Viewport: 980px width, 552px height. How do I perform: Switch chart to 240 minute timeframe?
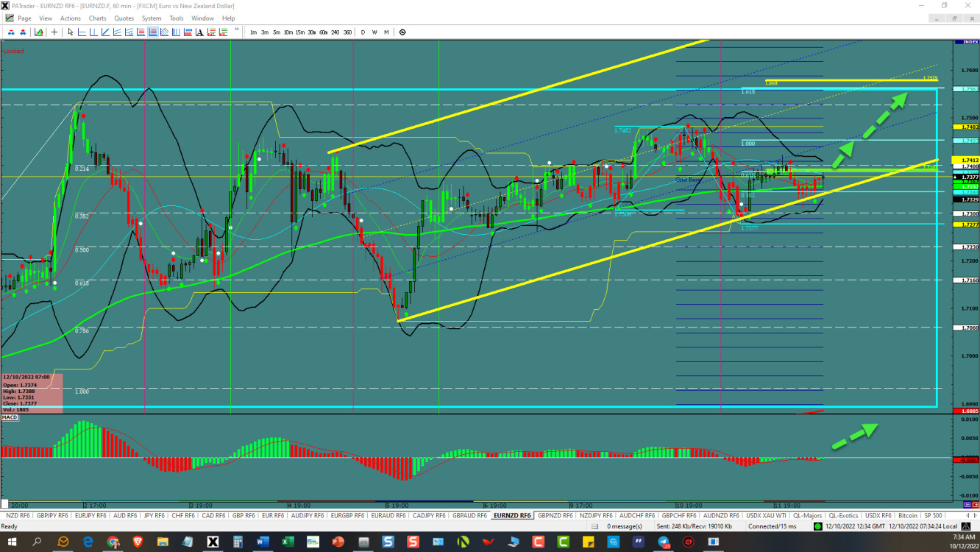pyautogui.click(x=335, y=32)
